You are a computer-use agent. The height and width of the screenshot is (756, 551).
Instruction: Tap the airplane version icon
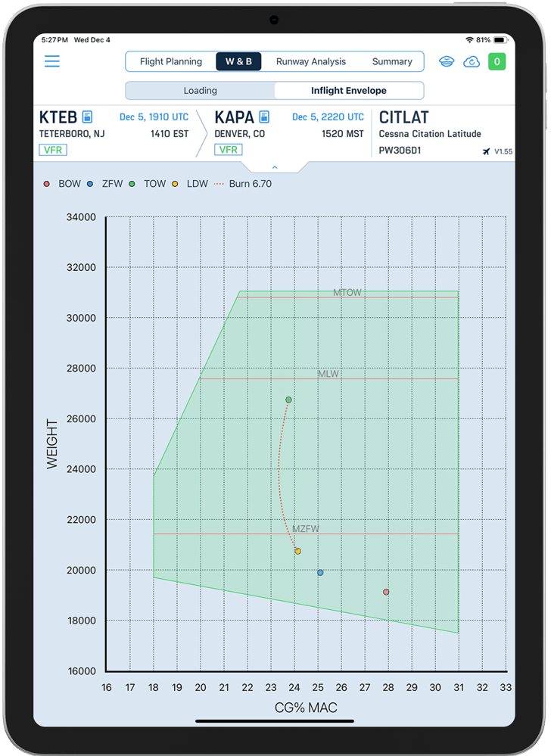coord(485,151)
